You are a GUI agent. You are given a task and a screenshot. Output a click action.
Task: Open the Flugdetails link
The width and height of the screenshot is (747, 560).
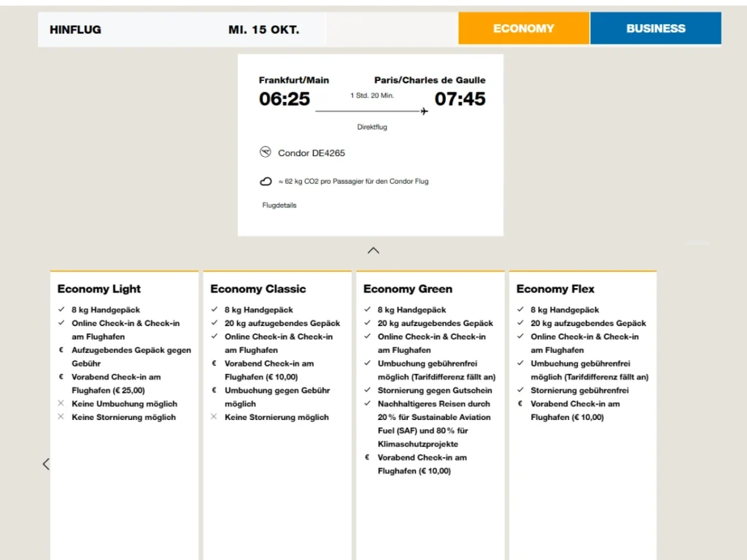pyautogui.click(x=279, y=206)
